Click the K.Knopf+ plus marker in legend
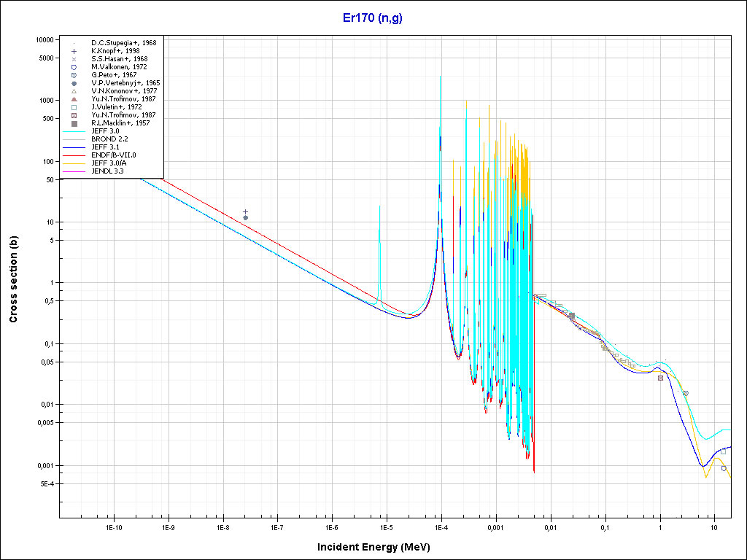This screenshot has height=560, width=747. tap(74, 51)
